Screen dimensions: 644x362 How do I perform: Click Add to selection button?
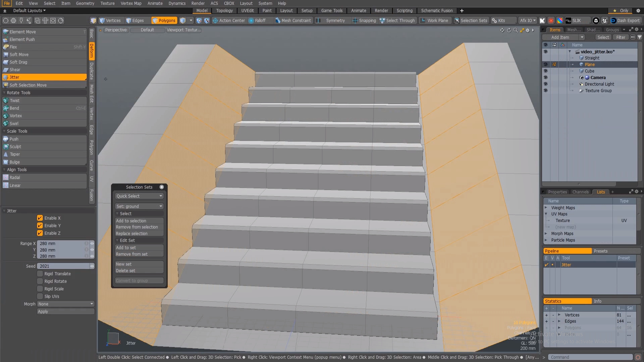(139, 221)
